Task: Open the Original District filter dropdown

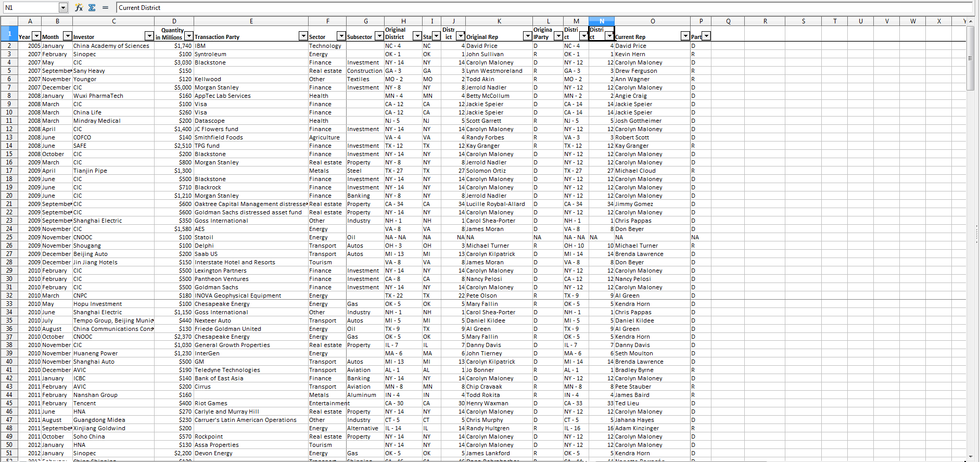Action: (417, 36)
